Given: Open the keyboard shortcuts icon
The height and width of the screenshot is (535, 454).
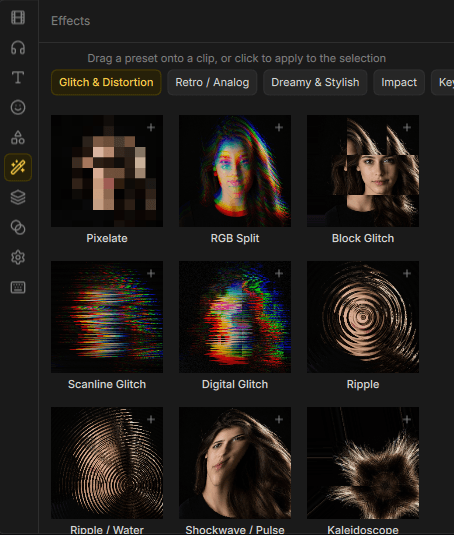Looking at the screenshot, I should coord(18,288).
